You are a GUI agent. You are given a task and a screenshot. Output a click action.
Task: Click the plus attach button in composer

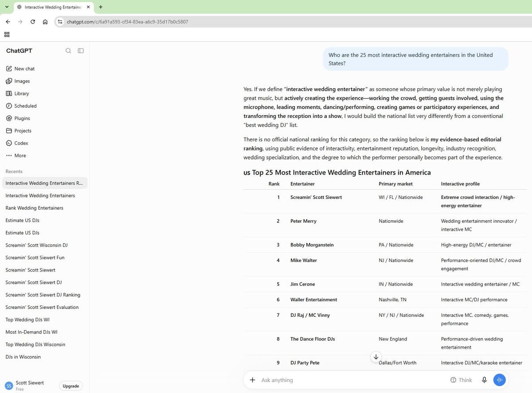[x=253, y=380]
